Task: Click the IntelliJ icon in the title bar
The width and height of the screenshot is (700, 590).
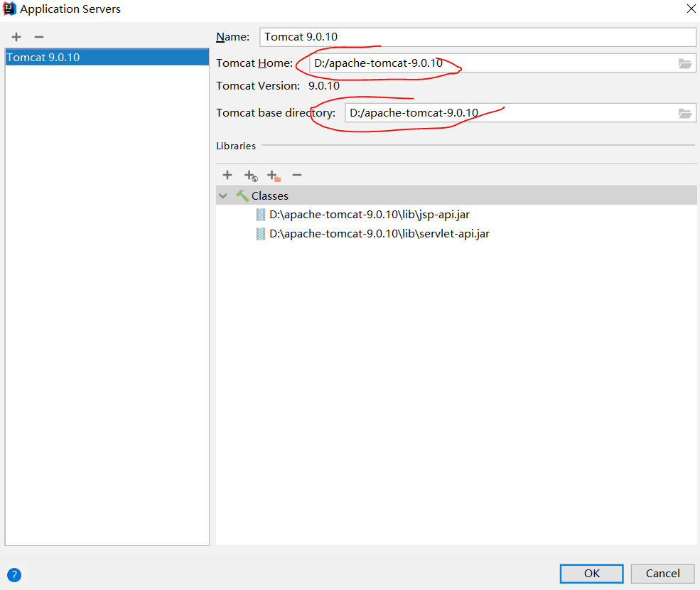Action: [9, 9]
